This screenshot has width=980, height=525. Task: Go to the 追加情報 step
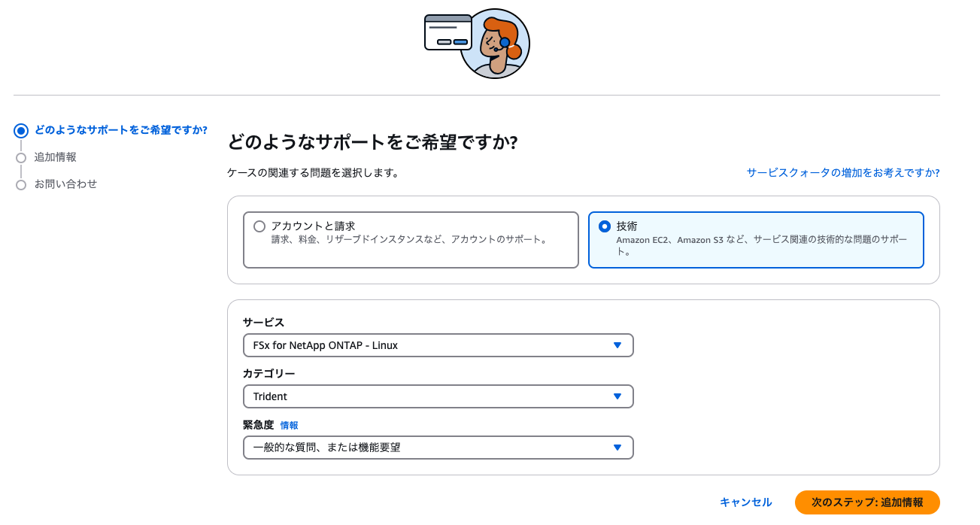(x=56, y=157)
